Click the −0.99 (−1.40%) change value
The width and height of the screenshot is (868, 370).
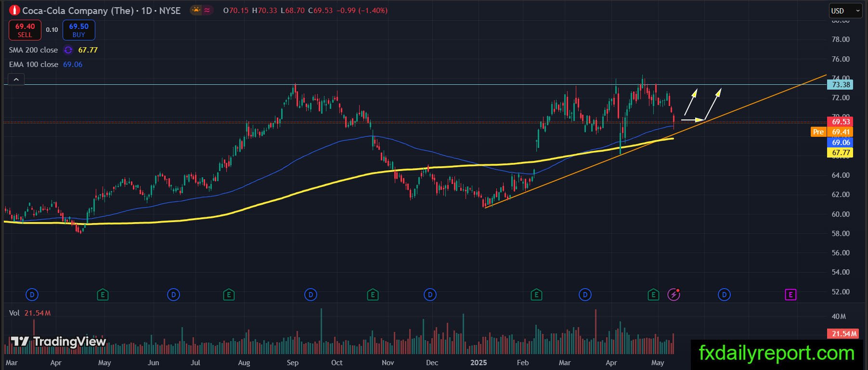coord(362,10)
